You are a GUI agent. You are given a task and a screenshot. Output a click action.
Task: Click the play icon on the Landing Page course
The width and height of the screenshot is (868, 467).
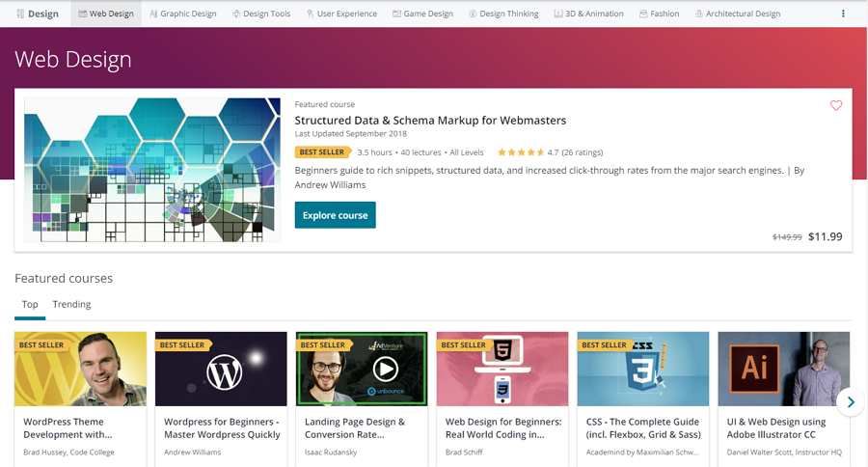coord(385,369)
